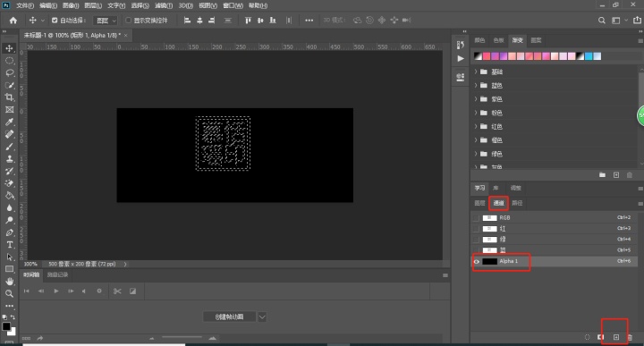Switch to the 图层 panel tab
The height and width of the screenshot is (346, 644).
[x=479, y=203]
